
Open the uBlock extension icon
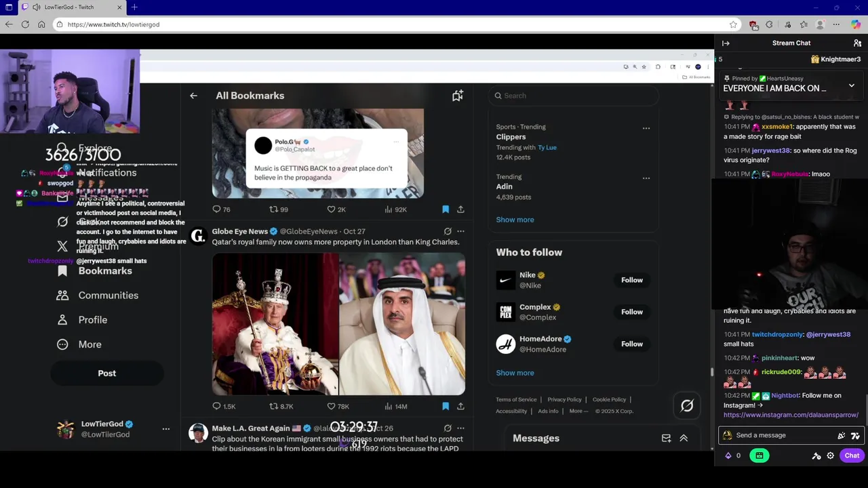point(753,24)
